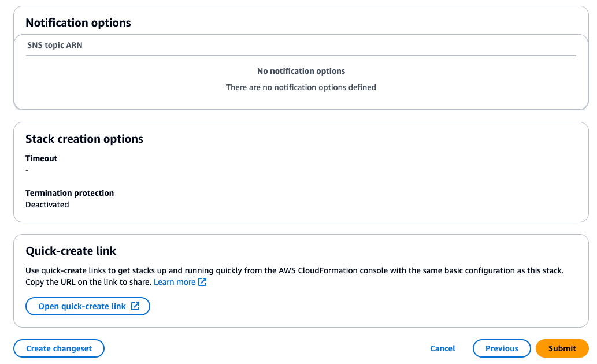This screenshot has height=364, width=597.
Task: Click the Open quick-create link button
Action: (87, 306)
